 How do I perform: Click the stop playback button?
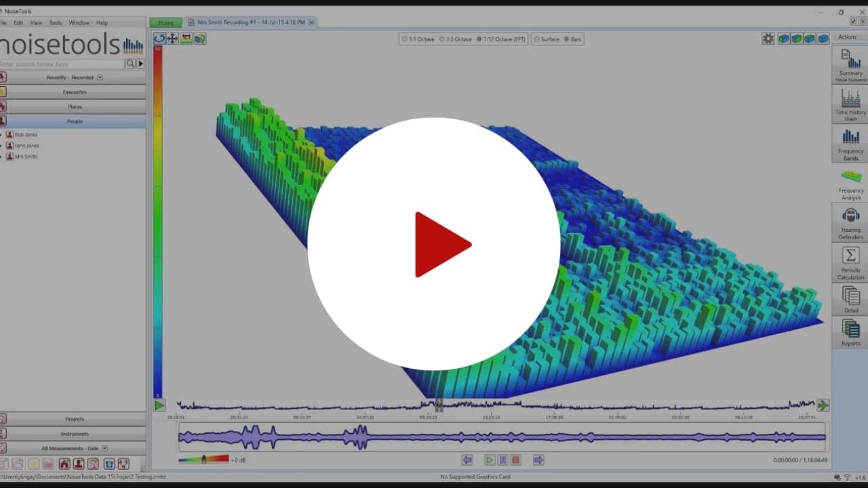pos(515,460)
